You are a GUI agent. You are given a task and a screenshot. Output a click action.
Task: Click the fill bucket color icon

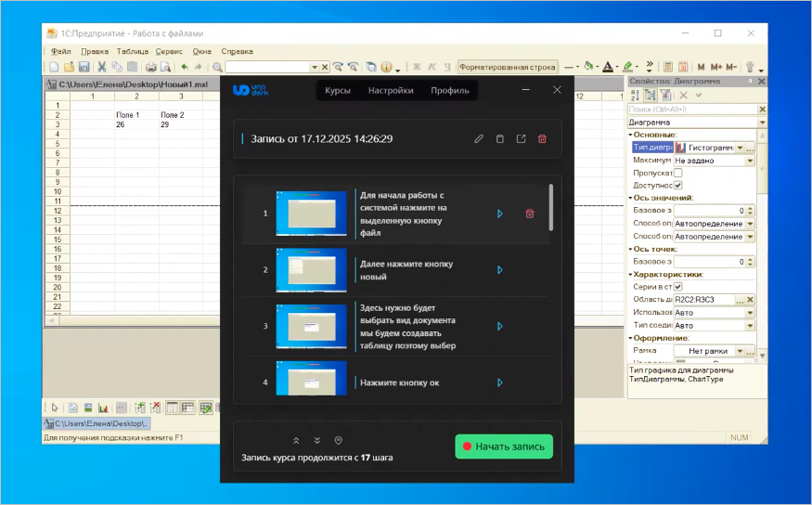pos(588,66)
